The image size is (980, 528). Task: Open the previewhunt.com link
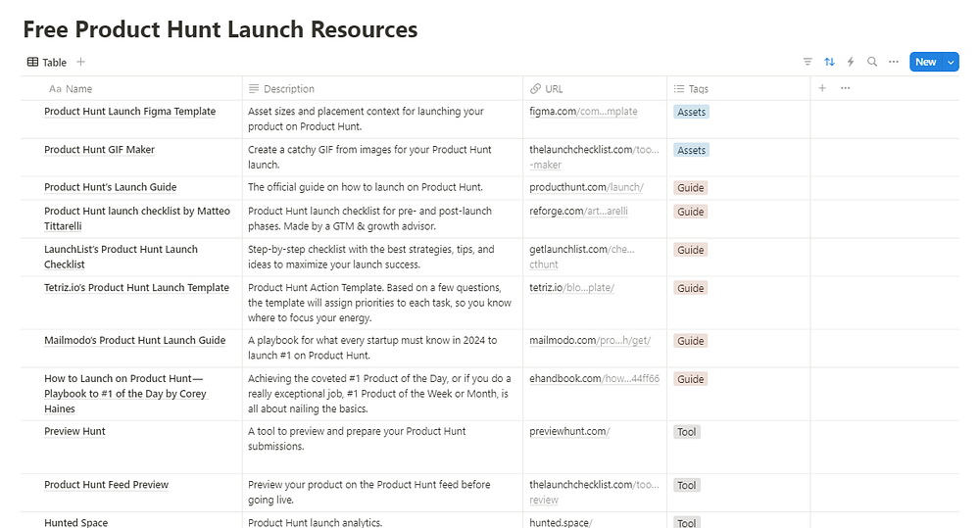pyautogui.click(x=569, y=431)
